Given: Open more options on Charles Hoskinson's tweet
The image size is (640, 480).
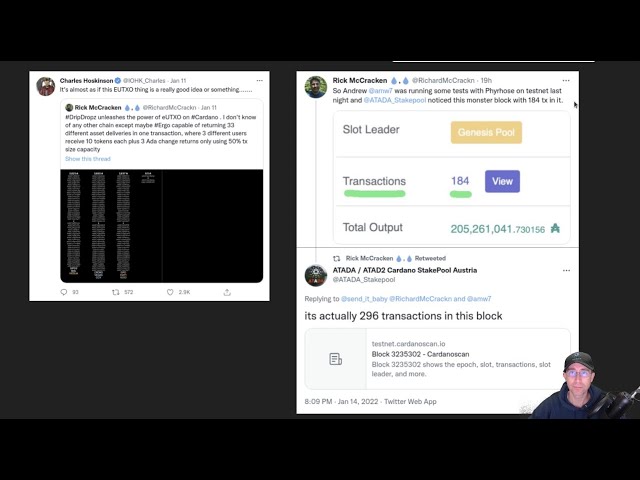Looking at the screenshot, I should pyautogui.click(x=260, y=80).
